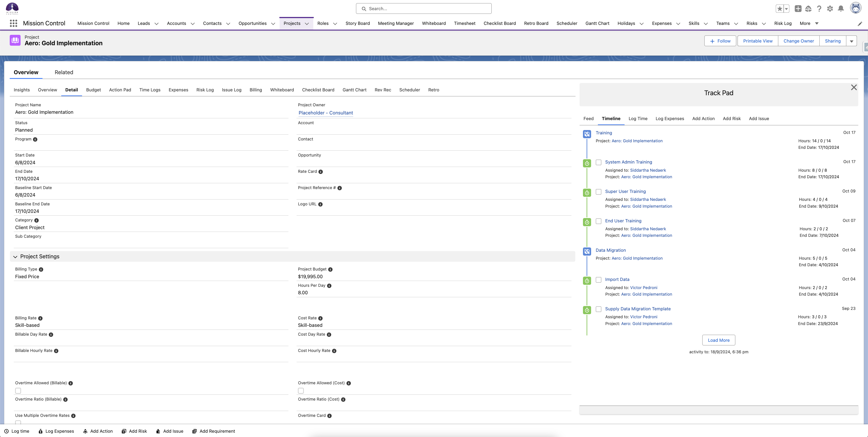Screen dimensions: 868x437
Task: Check the Import Data checkbox
Action: pyautogui.click(x=598, y=280)
